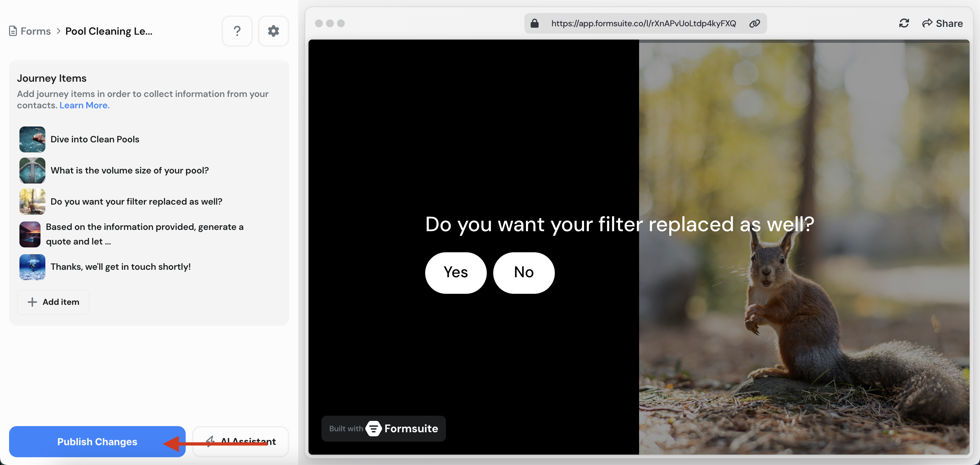Select Yes answer in preview
The height and width of the screenshot is (465, 980).
pyautogui.click(x=455, y=272)
